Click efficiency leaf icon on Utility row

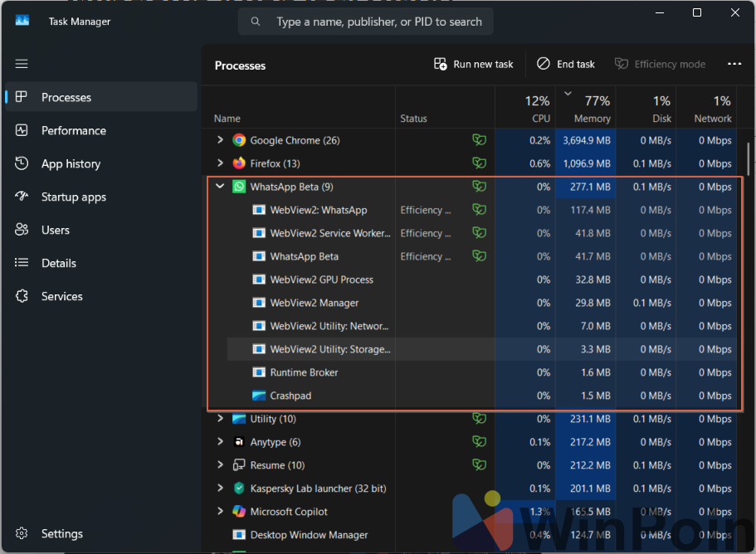pos(480,419)
